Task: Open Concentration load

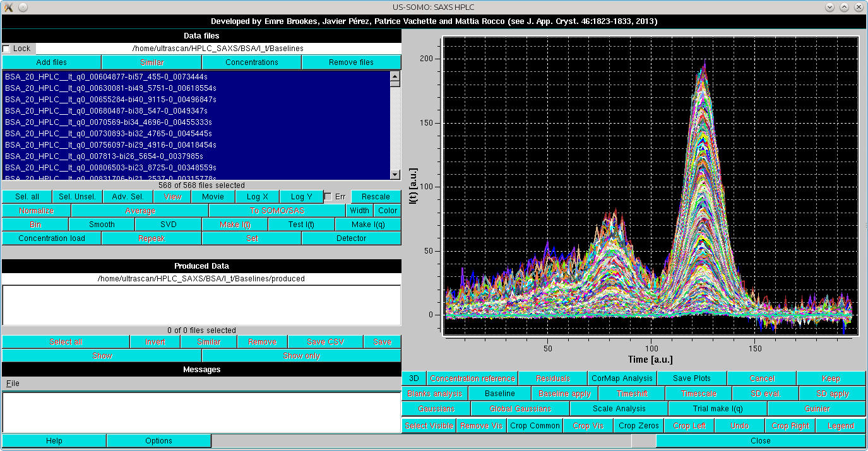Action: [x=52, y=238]
